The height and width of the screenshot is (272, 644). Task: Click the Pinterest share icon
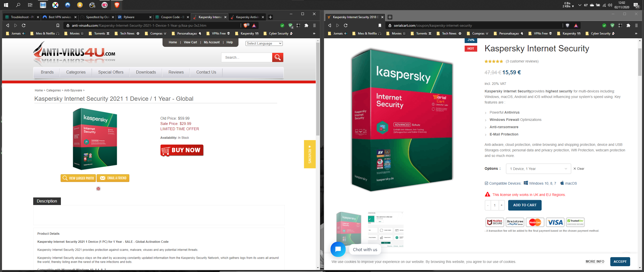click(98, 189)
